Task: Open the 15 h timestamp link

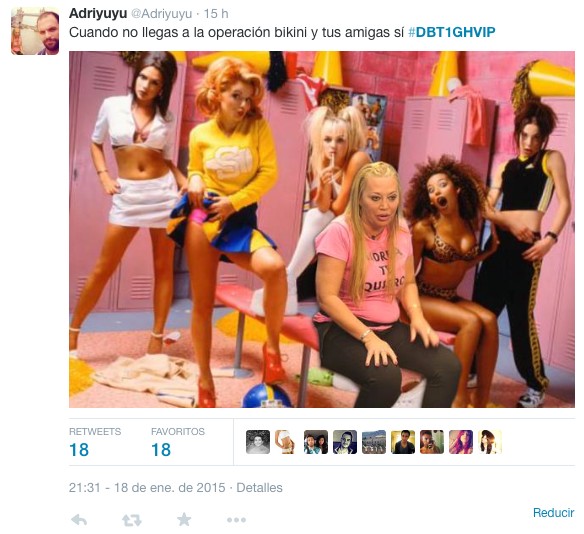Action: (216, 14)
